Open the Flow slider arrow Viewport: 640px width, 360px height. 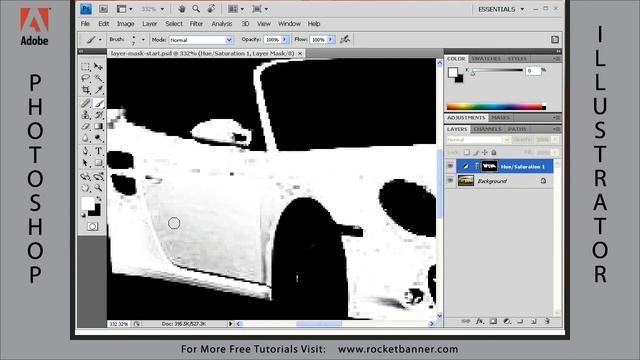[x=331, y=40]
